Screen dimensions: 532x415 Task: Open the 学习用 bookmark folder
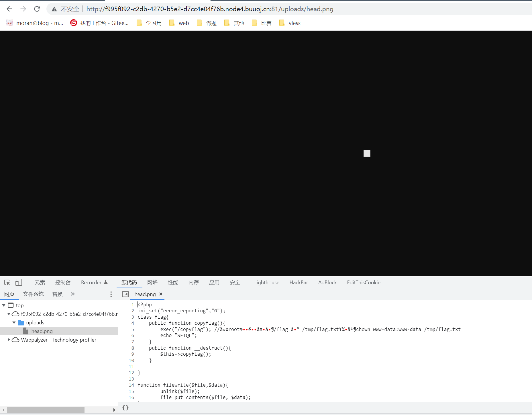pyautogui.click(x=149, y=23)
